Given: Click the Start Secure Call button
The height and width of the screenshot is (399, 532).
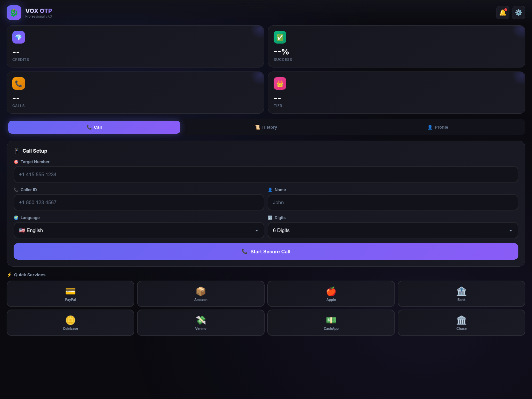Looking at the screenshot, I should click(266, 251).
